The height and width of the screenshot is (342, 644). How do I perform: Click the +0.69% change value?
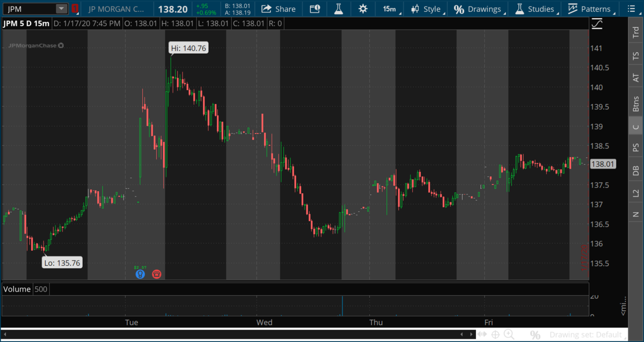point(206,12)
